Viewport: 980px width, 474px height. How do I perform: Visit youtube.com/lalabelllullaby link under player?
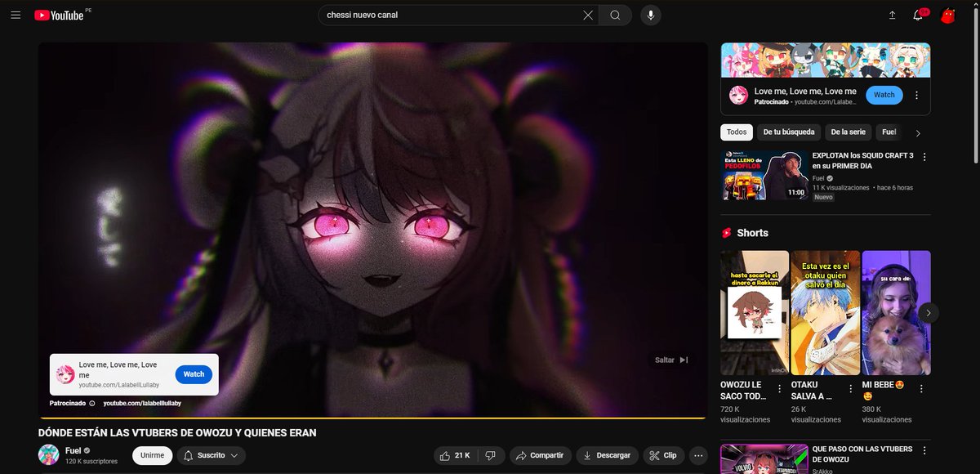(x=142, y=403)
